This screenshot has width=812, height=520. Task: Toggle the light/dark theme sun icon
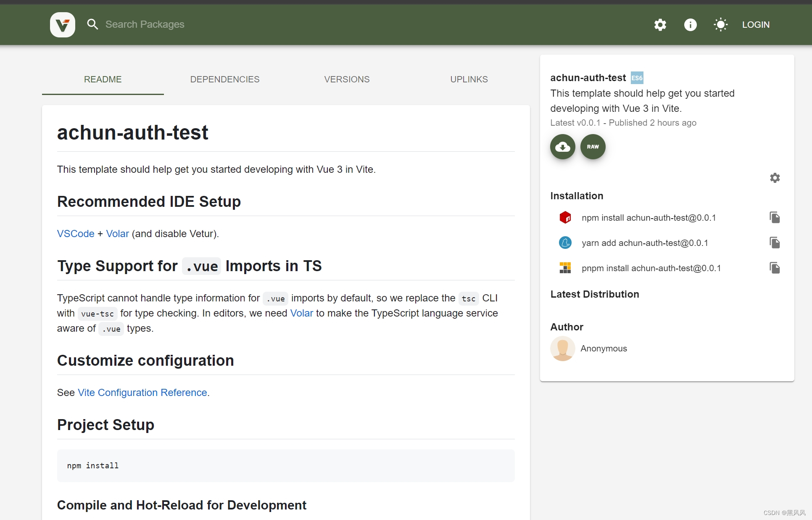pos(721,25)
